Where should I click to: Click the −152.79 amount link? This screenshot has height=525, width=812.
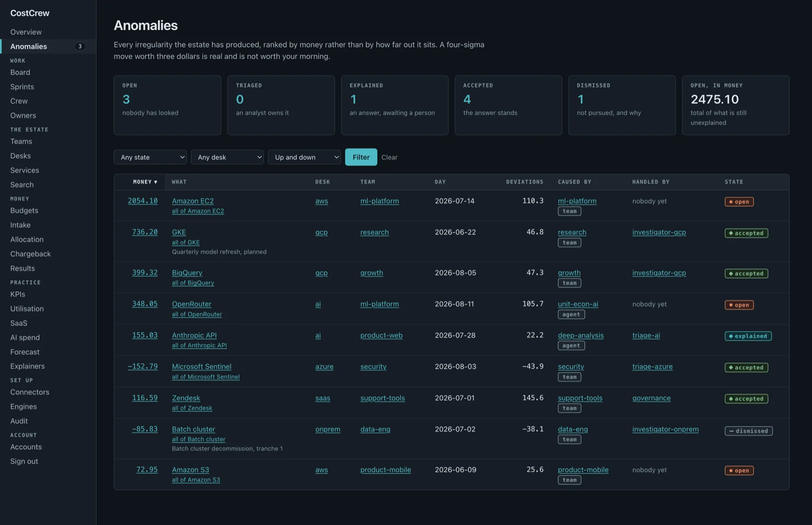pos(143,366)
